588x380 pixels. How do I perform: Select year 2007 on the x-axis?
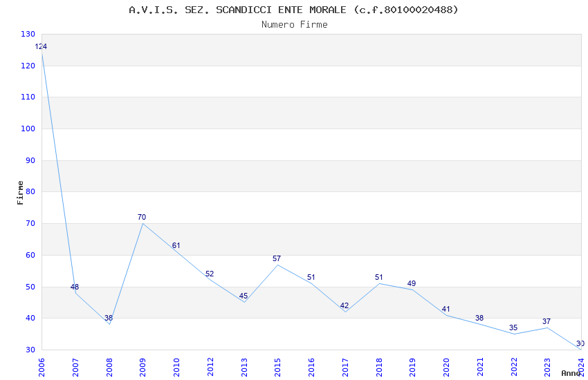[x=75, y=367]
